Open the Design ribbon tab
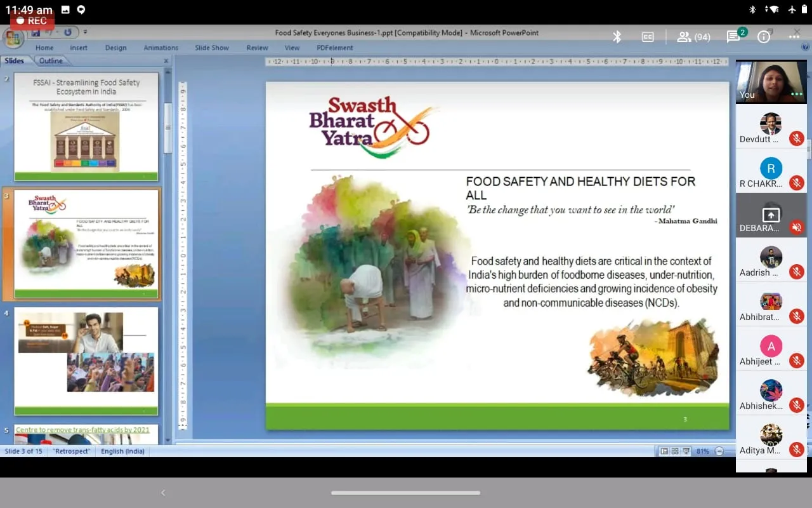 click(x=116, y=48)
